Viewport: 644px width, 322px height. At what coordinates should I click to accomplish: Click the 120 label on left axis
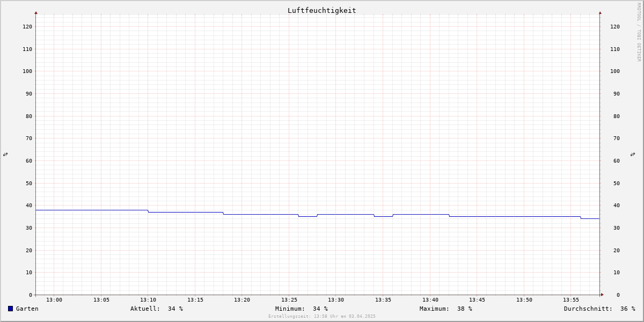[27, 26]
